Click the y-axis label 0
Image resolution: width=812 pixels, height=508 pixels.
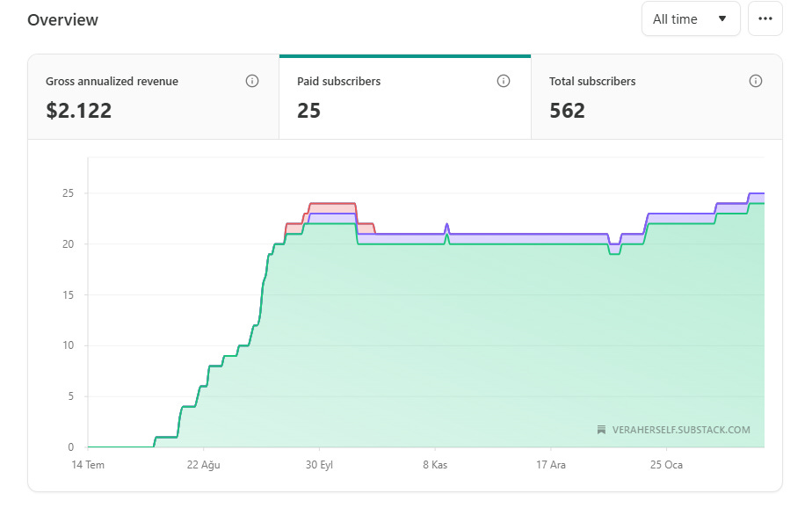click(x=71, y=447)
